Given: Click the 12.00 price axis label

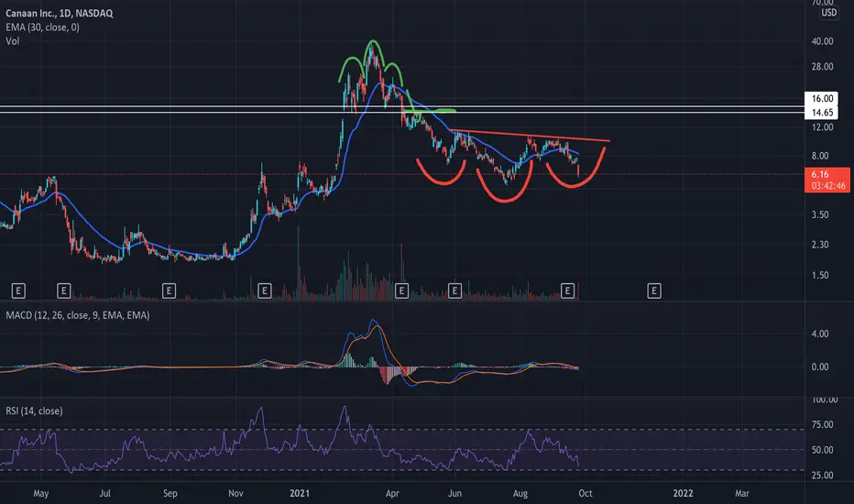Looking at the screenshot, I should click(823, 127).
